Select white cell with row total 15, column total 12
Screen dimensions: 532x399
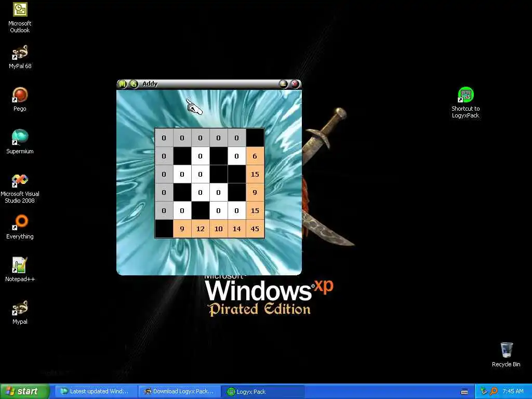point(200,175)
